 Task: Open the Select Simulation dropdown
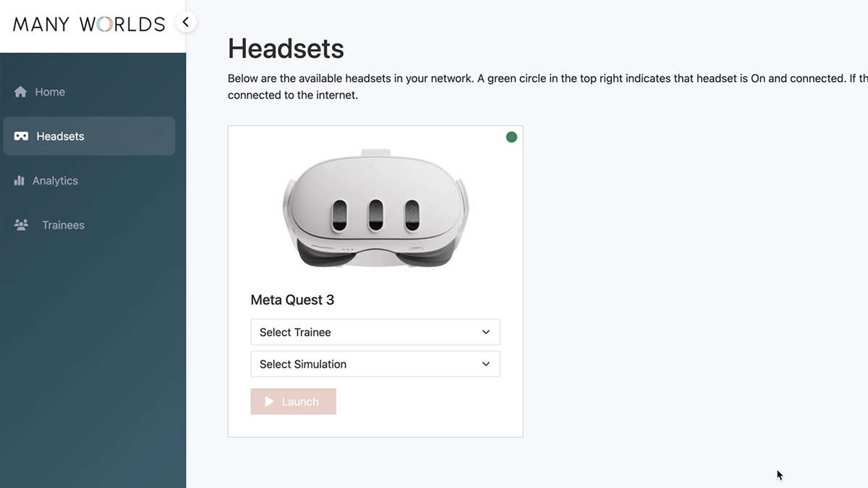tap(375, 363)
